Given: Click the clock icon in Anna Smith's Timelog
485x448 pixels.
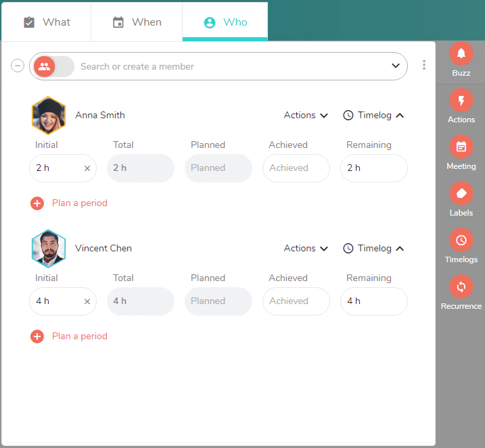Looking at the screenshot, I should tap(348, 116).
